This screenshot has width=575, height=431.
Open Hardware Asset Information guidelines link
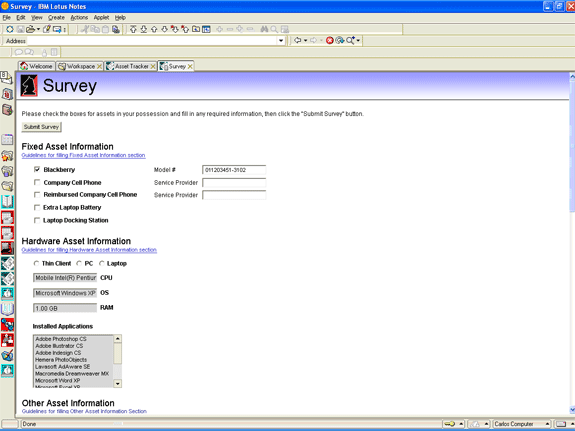[x=89, y=250]
